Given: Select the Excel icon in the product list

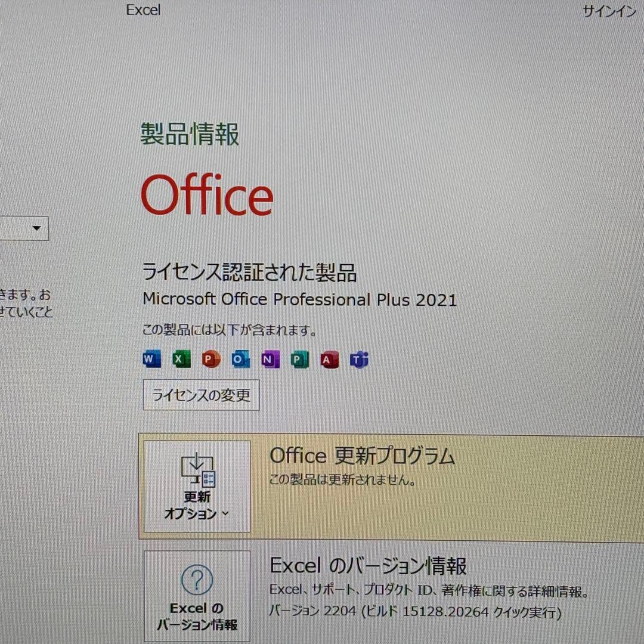Looking at the screenshot, I should tap(181, 359).
